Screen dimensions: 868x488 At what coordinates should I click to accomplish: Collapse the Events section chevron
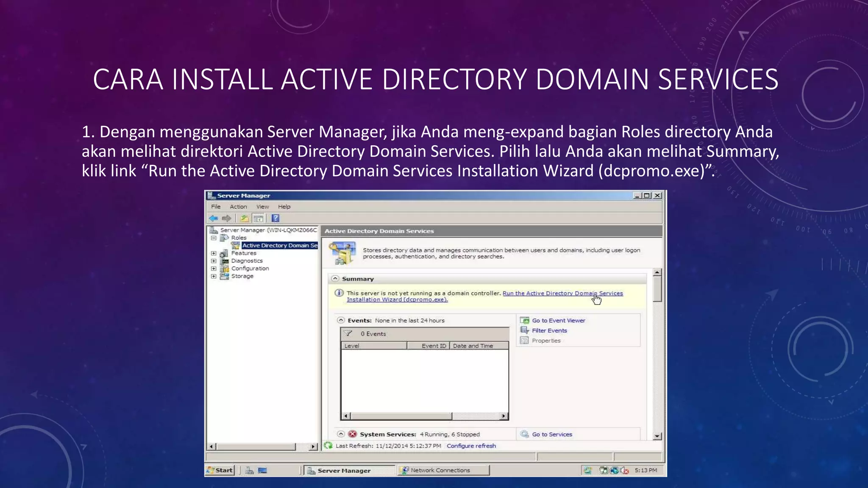[341, 320]
